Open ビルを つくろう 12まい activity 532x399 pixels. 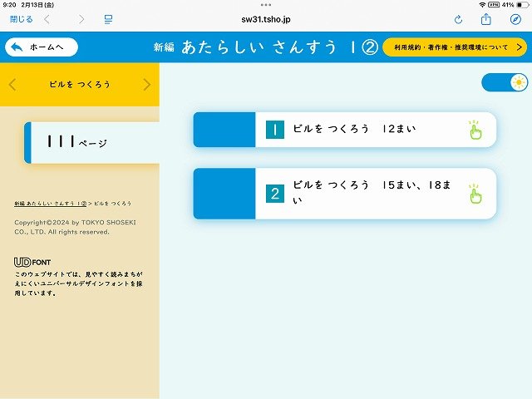353,130
